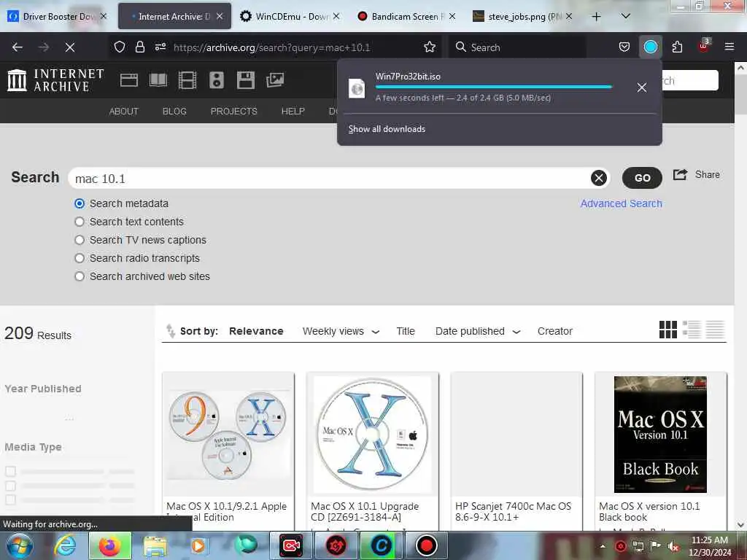Open Internet Archive home logo

pos(55,80)
